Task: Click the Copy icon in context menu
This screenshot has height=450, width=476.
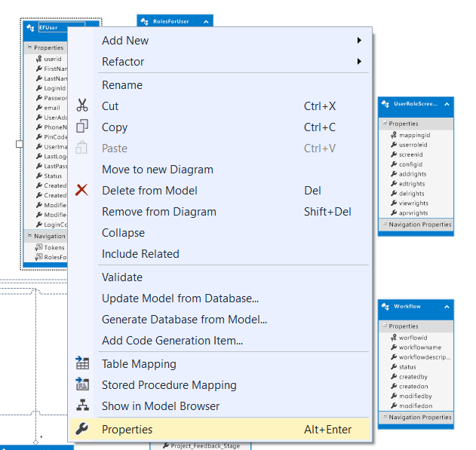Action: [x=83, y=127]
